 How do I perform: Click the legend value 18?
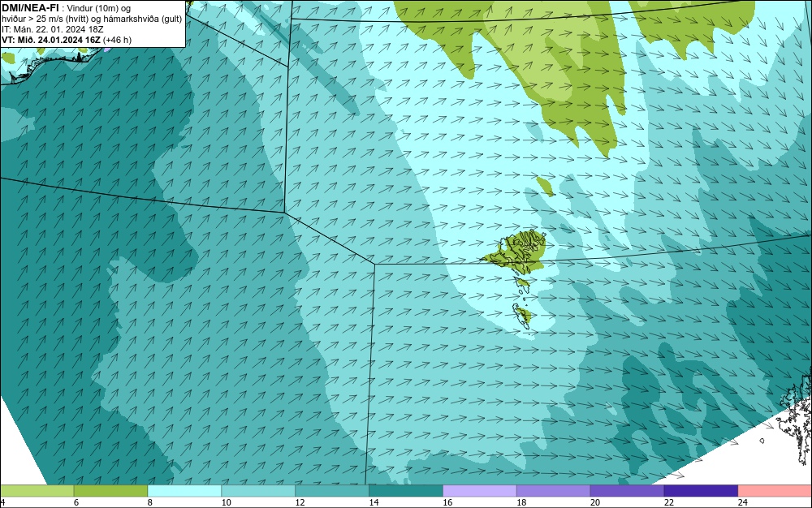(x=521, y=502)
